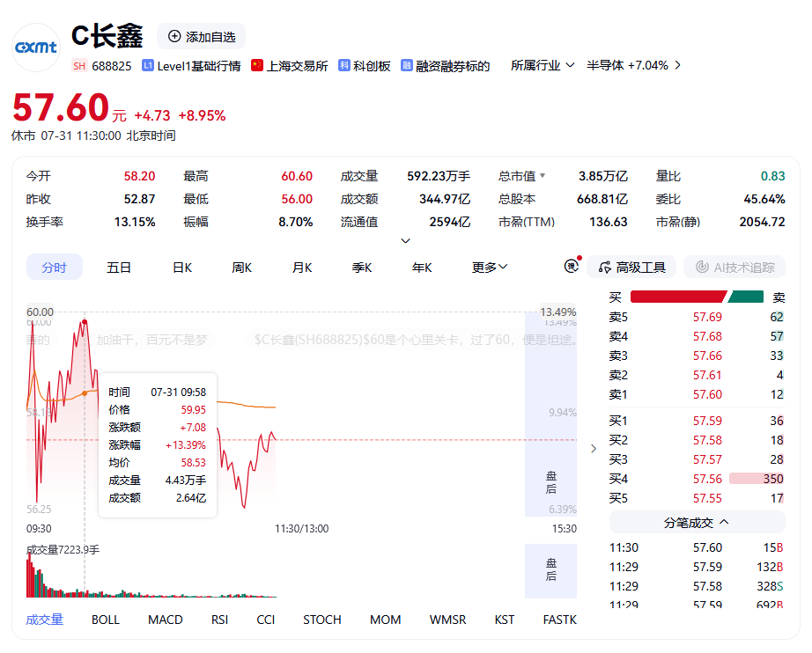Image resolution: width=812 pixels, height=653 pixels.
Task: Click the 量比 value 0.83
Action: pos(772,176)
